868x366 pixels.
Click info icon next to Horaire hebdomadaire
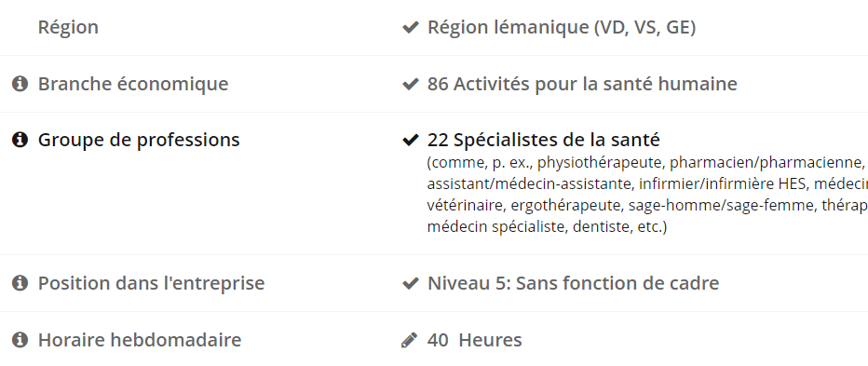click(x=20, y=340)
